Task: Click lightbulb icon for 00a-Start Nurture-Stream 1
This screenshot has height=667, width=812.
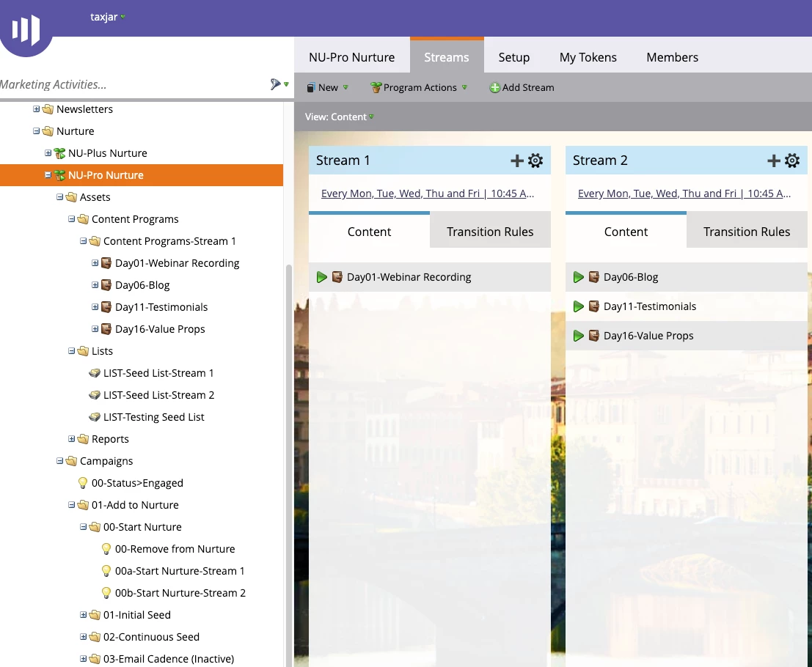Action: [106, 571]
